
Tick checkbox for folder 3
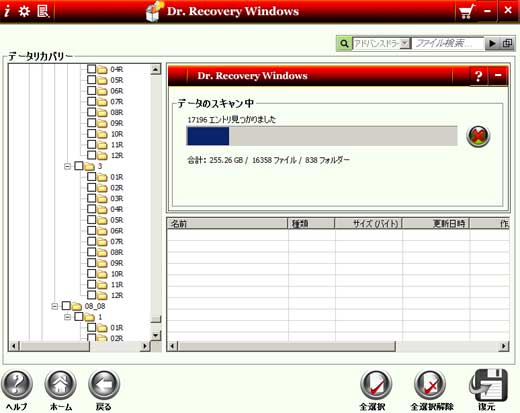79,166
